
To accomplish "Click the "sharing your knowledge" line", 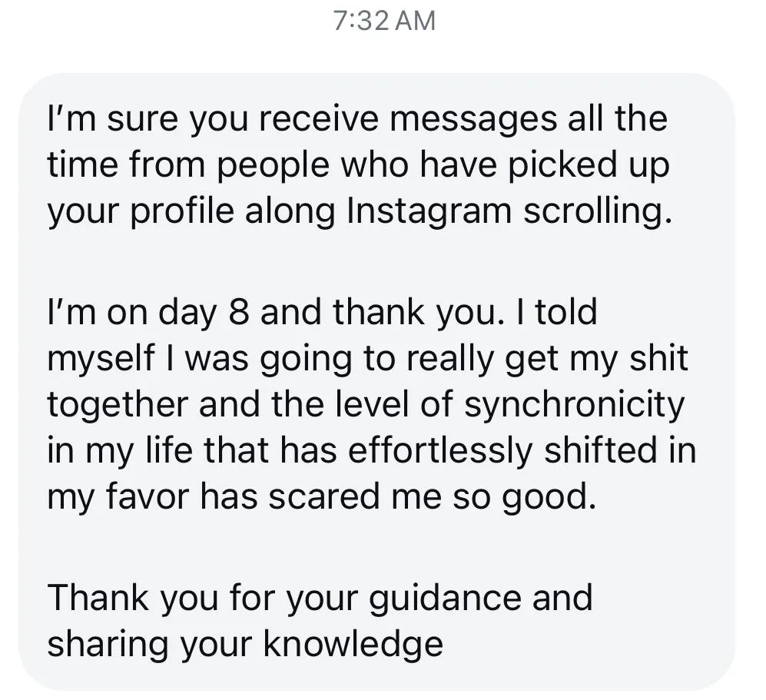I will [x=245, y=644].
